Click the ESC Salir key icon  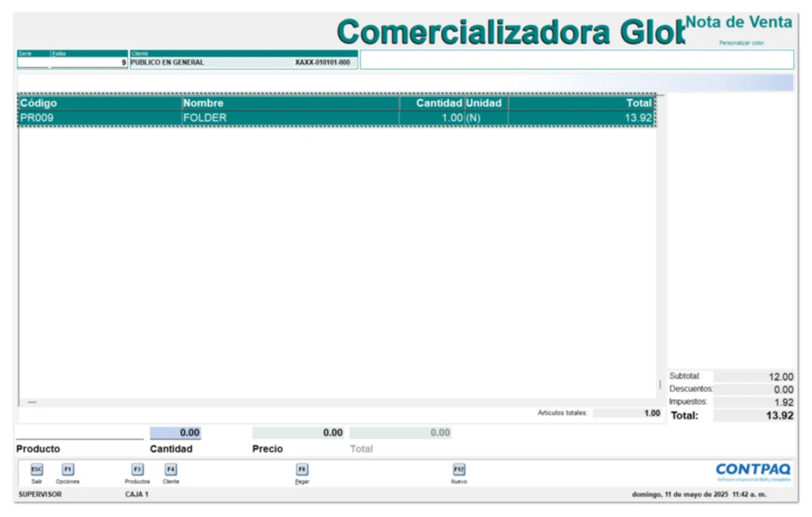coord(36,469)
